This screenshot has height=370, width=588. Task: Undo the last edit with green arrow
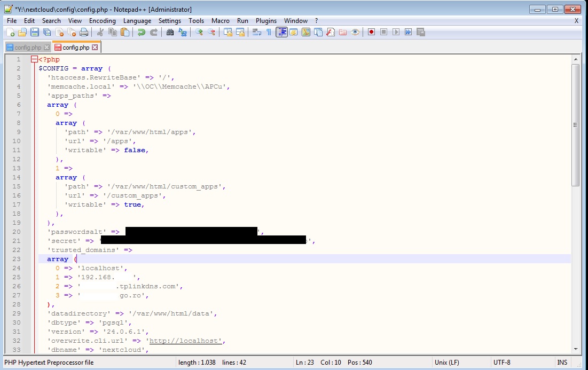[x=142, y=32]
